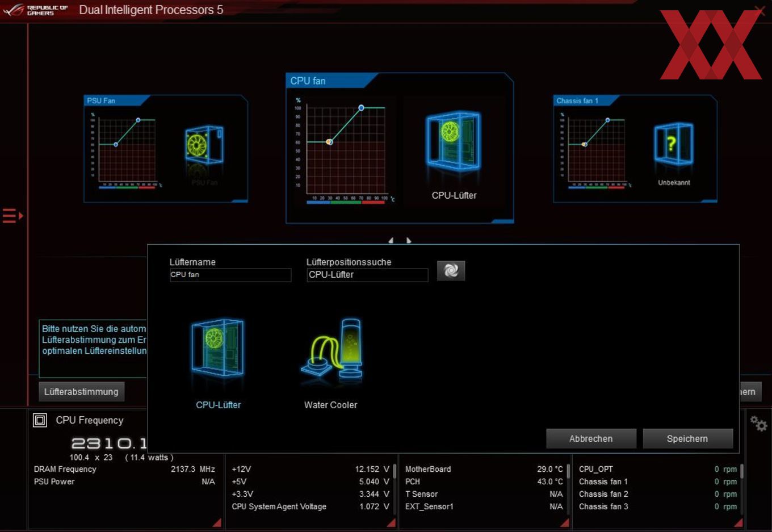
Task: Click the PCH temperature row
Action: pyautogui.click(x=484, y=481)
